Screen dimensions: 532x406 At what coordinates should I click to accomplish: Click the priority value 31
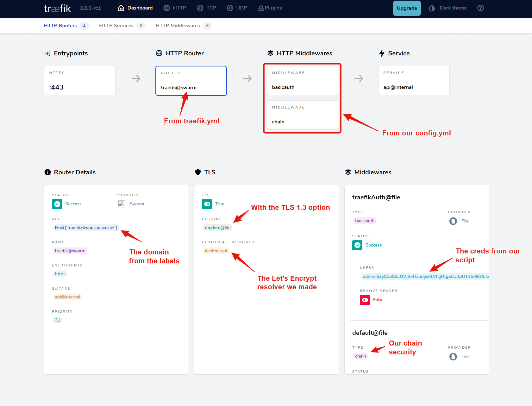pos(58,320)
